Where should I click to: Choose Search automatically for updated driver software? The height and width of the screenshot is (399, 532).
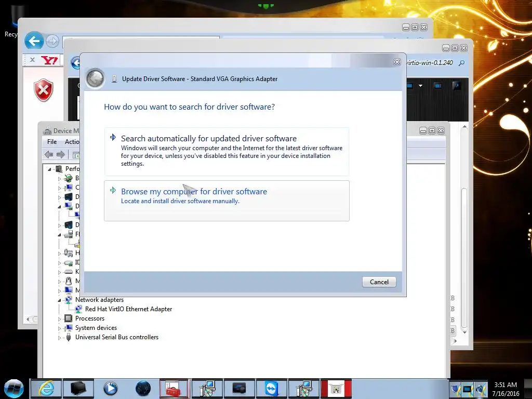[227, 151]
